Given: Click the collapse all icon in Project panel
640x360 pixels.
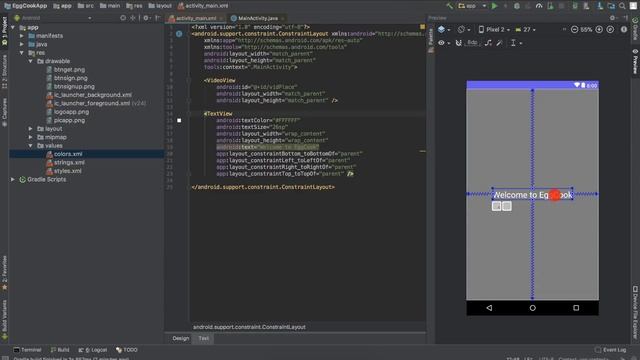Looking at the screenshot, I should pos(133,18).
